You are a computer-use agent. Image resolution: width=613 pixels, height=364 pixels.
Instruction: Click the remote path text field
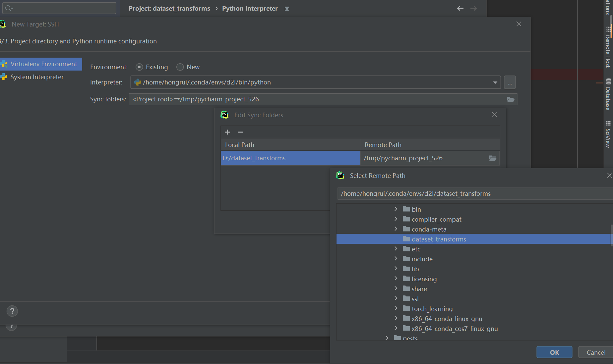475,194
